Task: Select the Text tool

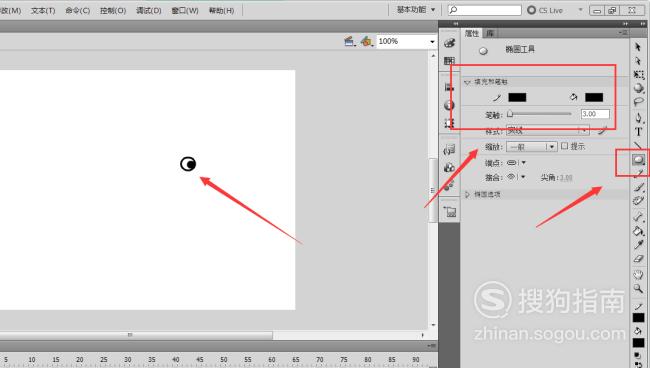Action: (638, 132)
